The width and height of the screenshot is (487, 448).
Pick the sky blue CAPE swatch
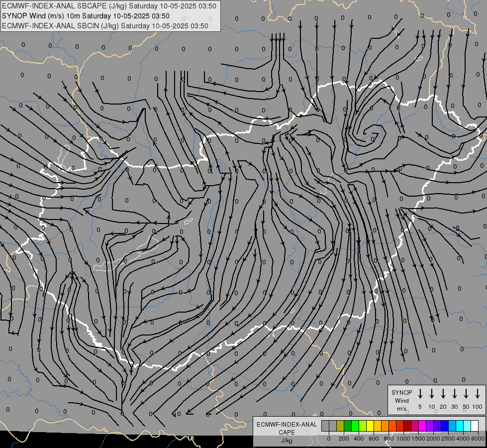coord(452,426)
